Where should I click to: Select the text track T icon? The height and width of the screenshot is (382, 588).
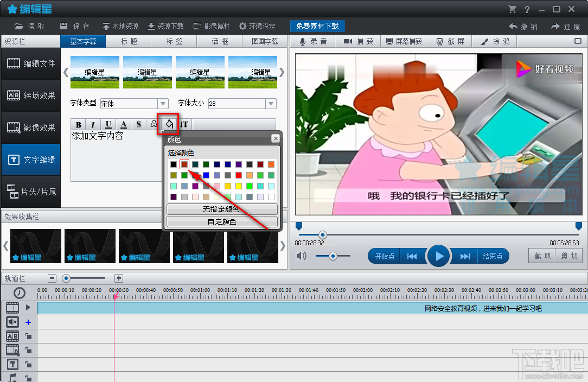(12, 364)
